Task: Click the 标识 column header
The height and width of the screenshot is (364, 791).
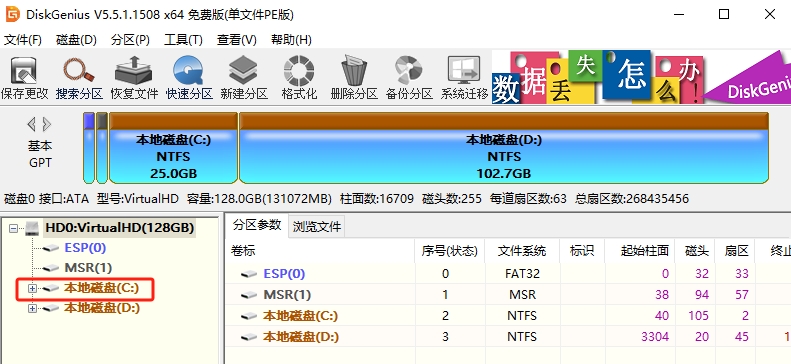Action: (582, 251)
